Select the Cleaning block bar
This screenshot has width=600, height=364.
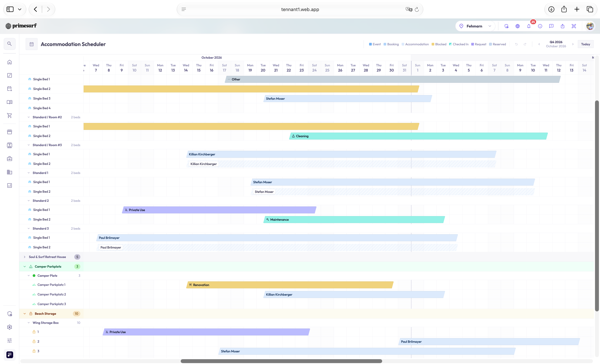tap(418, 136)
